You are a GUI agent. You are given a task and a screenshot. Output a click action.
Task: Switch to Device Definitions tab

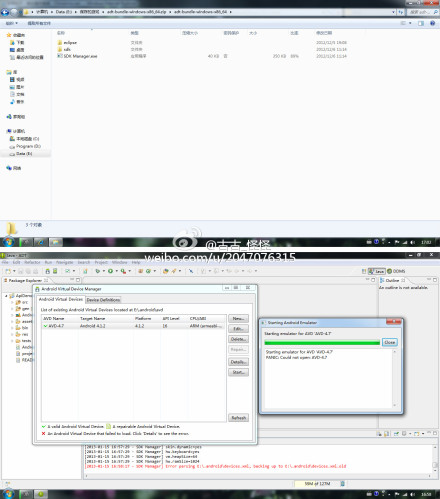click(x=103, y=300)
